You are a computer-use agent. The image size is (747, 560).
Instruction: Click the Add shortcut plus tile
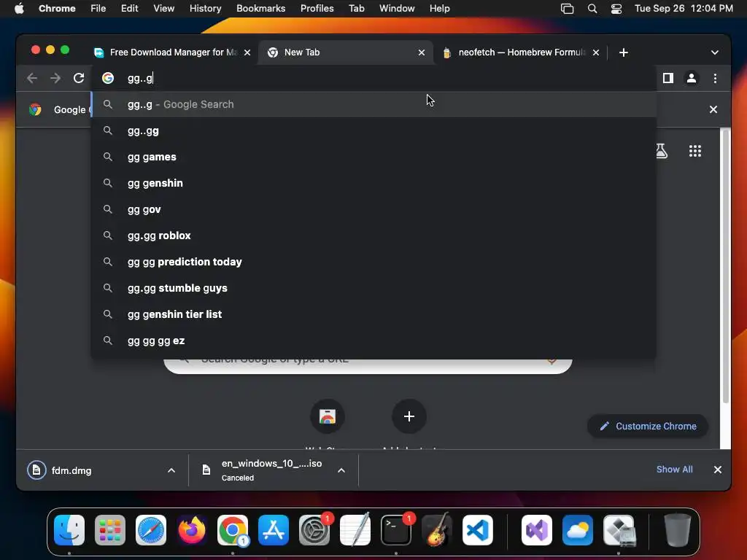click(x=409, y=416)
